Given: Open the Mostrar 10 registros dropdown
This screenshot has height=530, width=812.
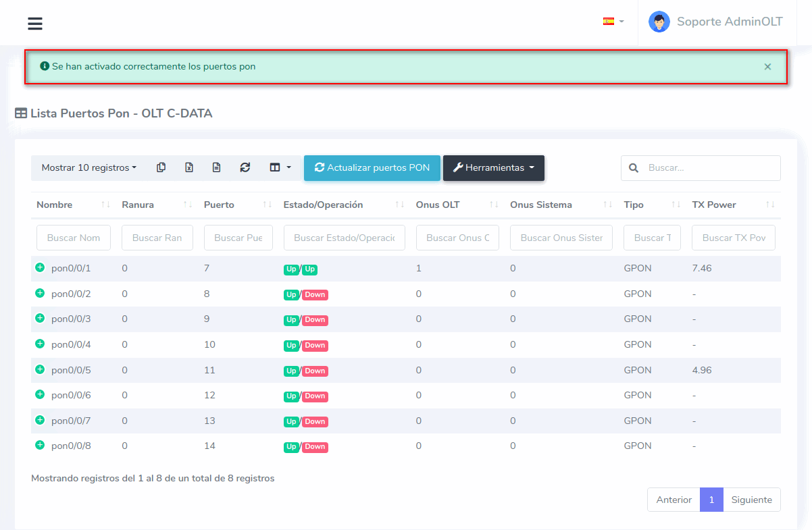Looking at the screenshot, I should (x=88, y=167).
